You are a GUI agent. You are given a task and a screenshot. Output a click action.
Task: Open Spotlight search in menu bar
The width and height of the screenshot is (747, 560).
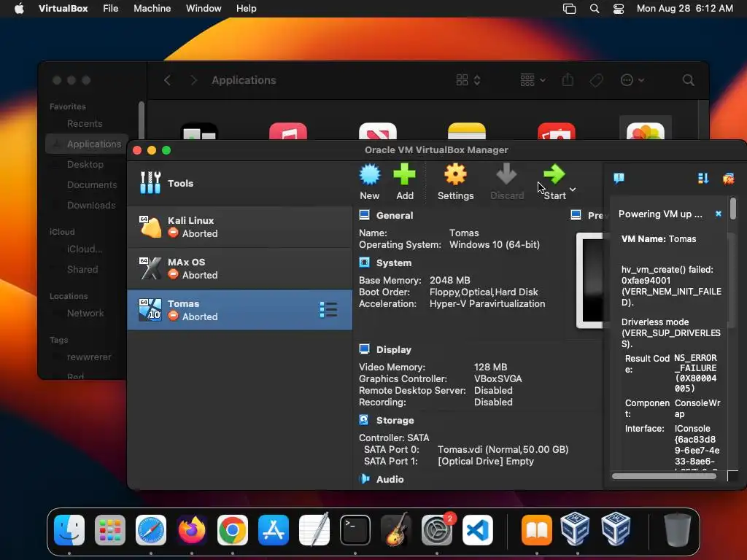click(x=595, y=9)
